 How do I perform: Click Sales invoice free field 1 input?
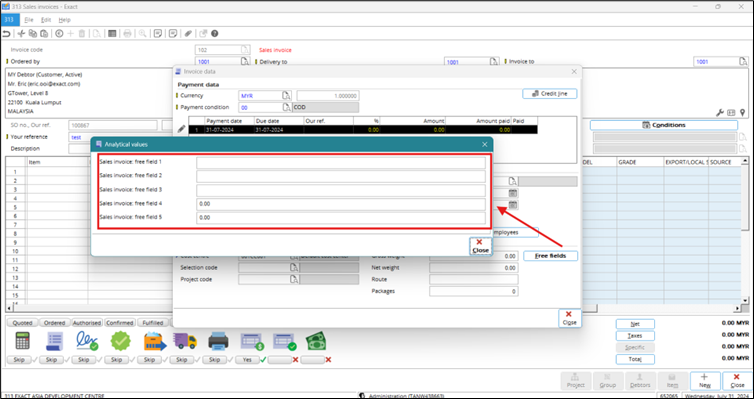(341, 163)
